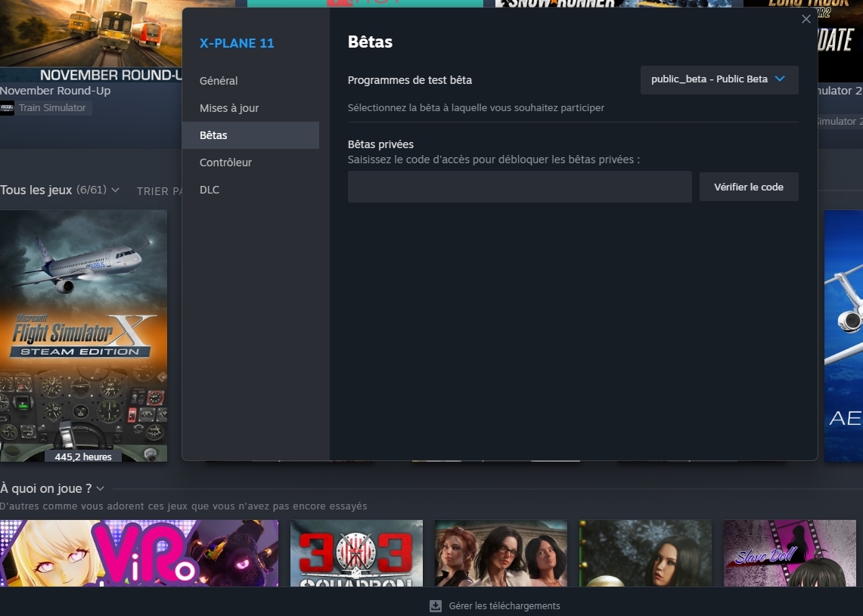Viewport: 863px width, 616px height.
Task: Click the X-PLANE 11 title in sidebar
Action: coord(237,43)
